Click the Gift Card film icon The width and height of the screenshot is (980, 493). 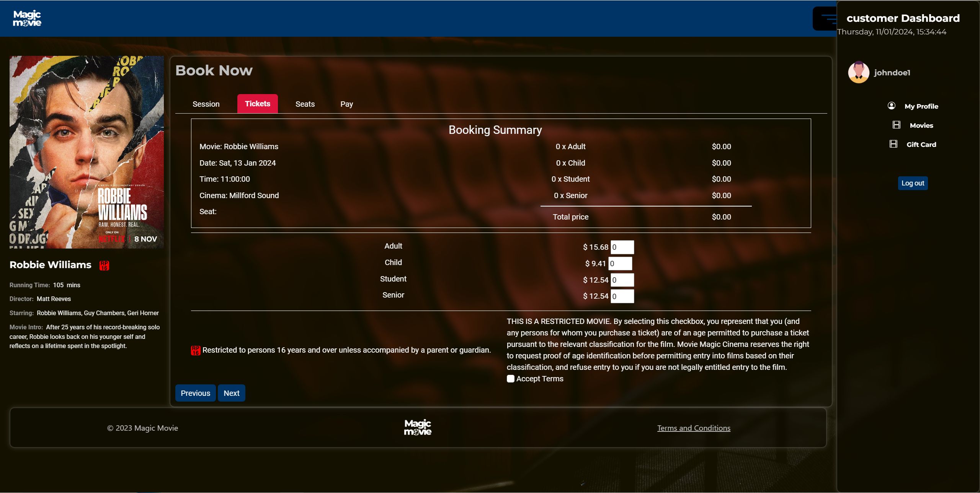(893, 144)
